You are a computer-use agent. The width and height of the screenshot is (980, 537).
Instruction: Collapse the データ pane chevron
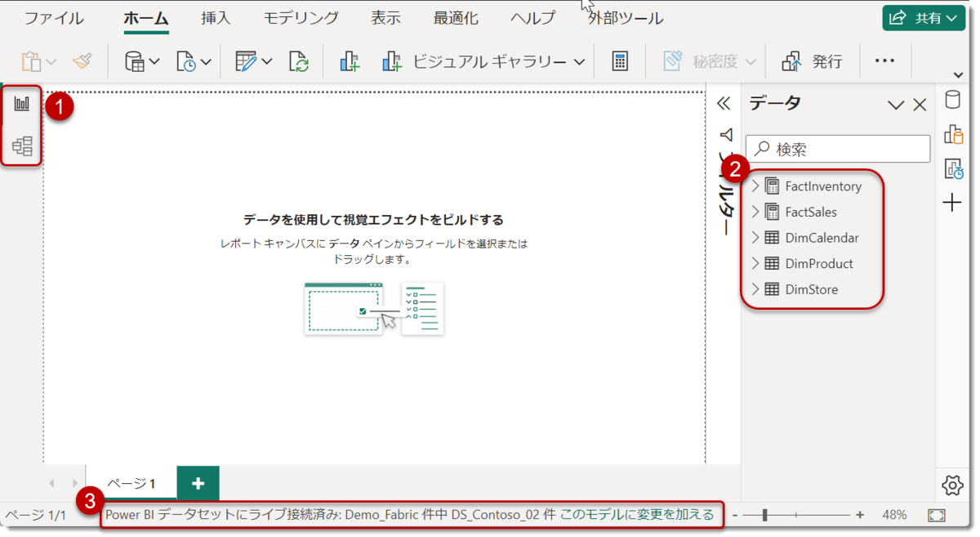[x=896, y=105]
